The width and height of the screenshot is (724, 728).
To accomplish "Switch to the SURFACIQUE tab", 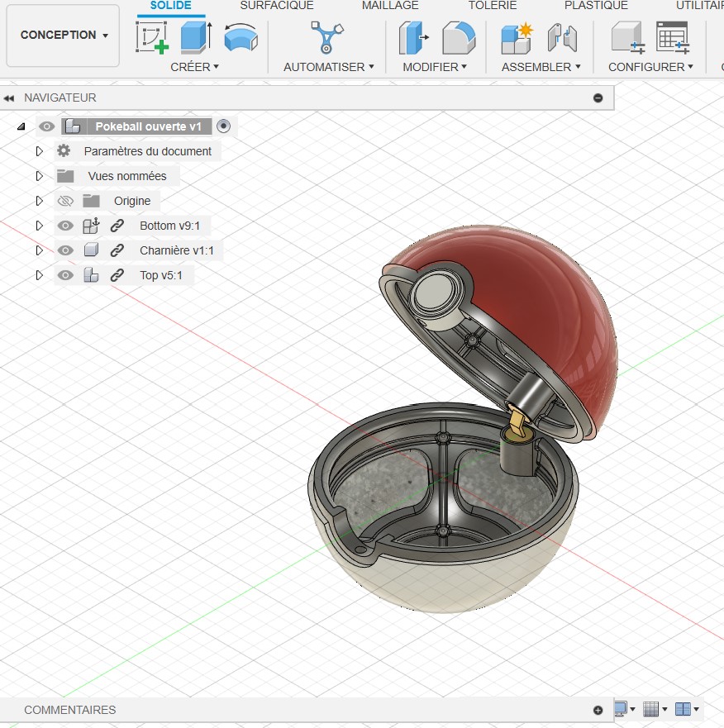I will (276, 6).
